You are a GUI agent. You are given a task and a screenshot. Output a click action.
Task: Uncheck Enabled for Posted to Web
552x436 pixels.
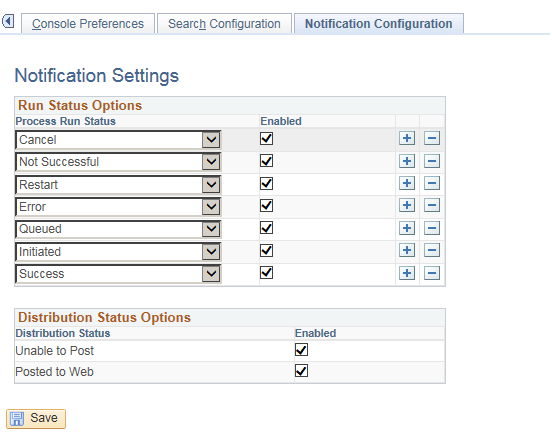(301, 371)
